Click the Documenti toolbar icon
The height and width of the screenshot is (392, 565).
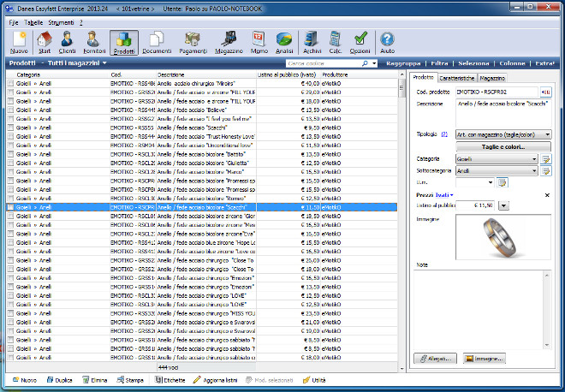tap(157, 42)
